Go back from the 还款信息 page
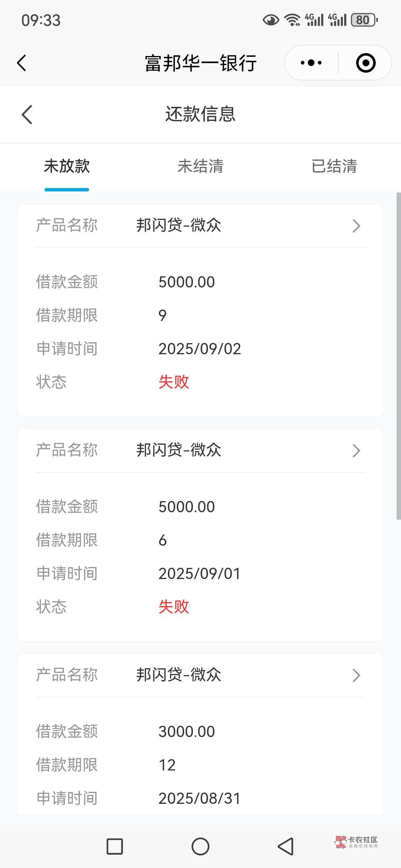Viewport: 401px width, 868px height. tap(27, 114)
